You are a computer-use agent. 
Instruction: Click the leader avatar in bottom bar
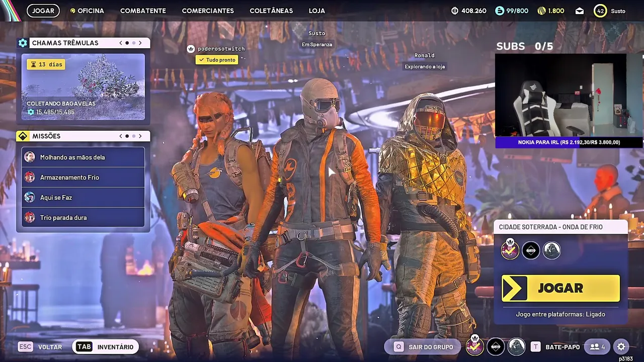coord(474,345)
